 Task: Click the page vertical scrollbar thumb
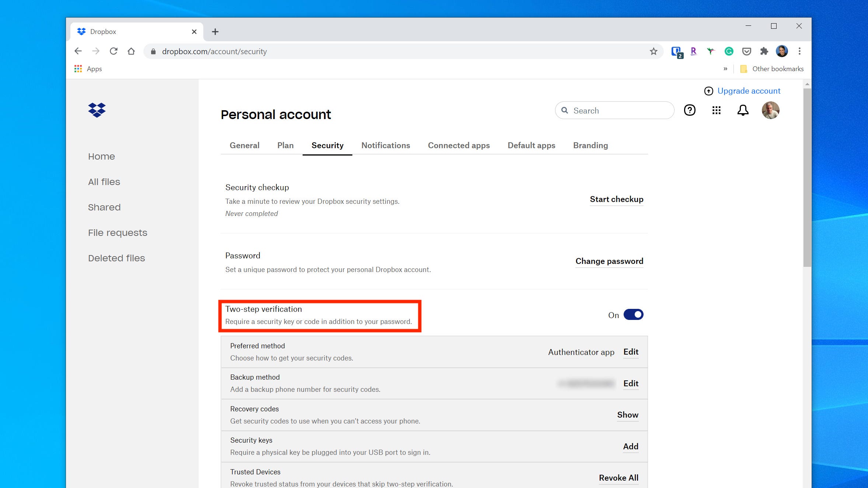[807, 177]
